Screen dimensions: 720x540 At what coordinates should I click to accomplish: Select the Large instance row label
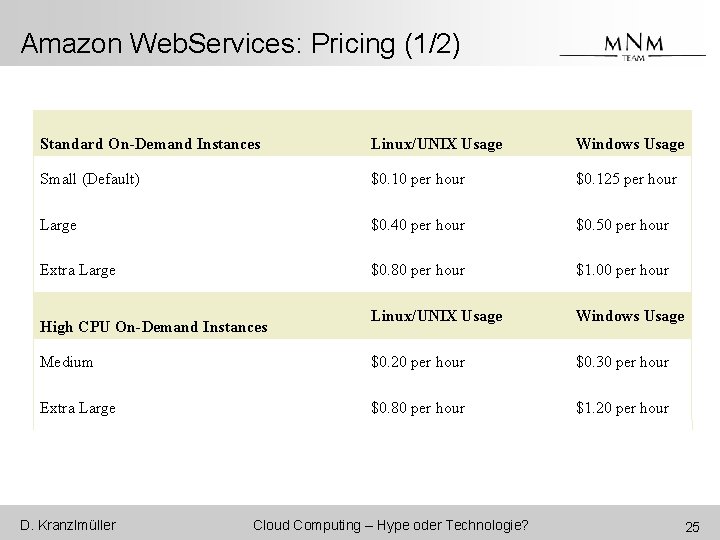coord(58,225)
